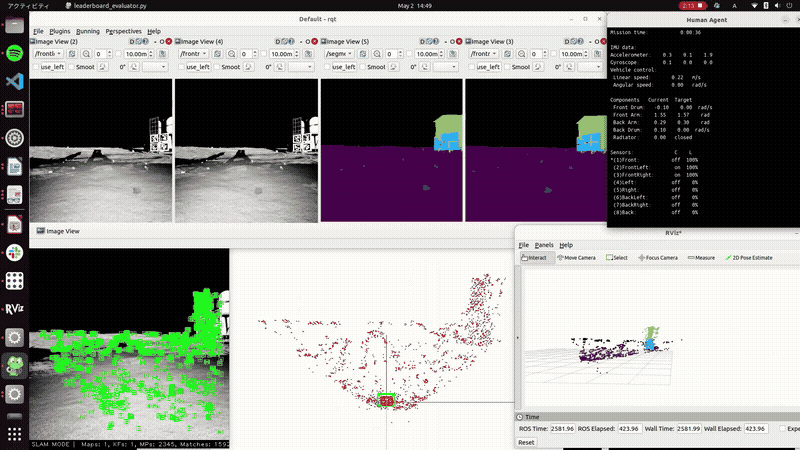Click zoom-to-fit icon in Image View (2)
The image size is (800, 450).
pyautogui.click(x=86, y=54)
